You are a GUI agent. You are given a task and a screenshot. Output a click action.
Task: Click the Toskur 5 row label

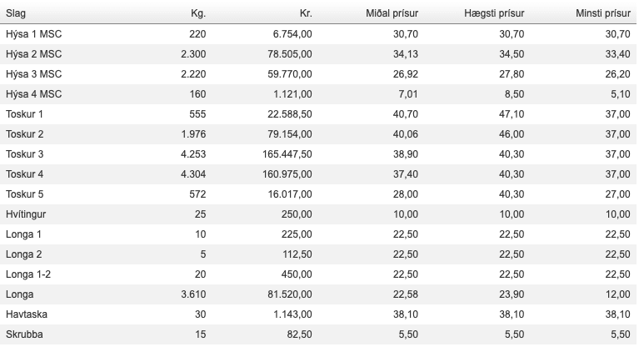tap(24, 194)
